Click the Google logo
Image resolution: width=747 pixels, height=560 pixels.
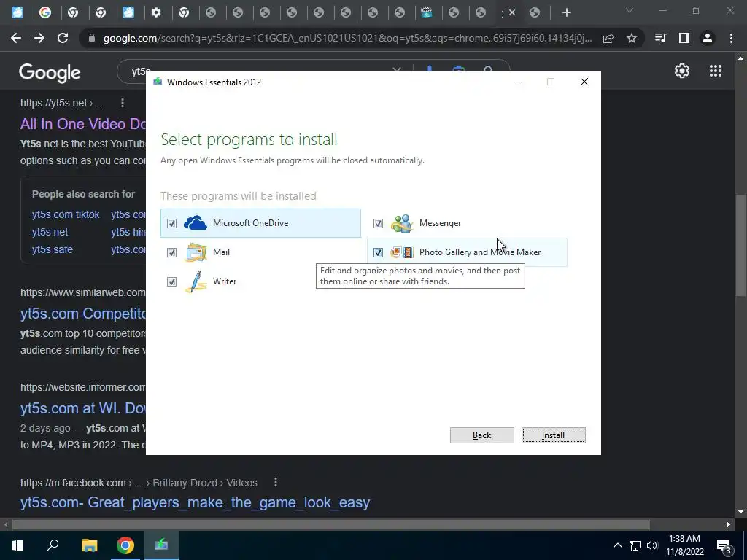click(x=50, y=72)
